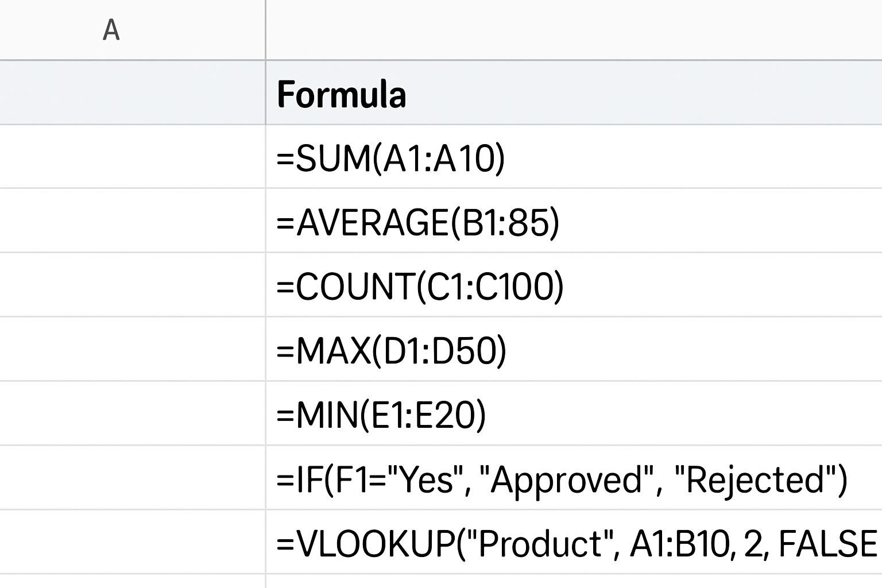
Task: Select the empty column A cell beside COUNT formula
Action: pos(132,285)
